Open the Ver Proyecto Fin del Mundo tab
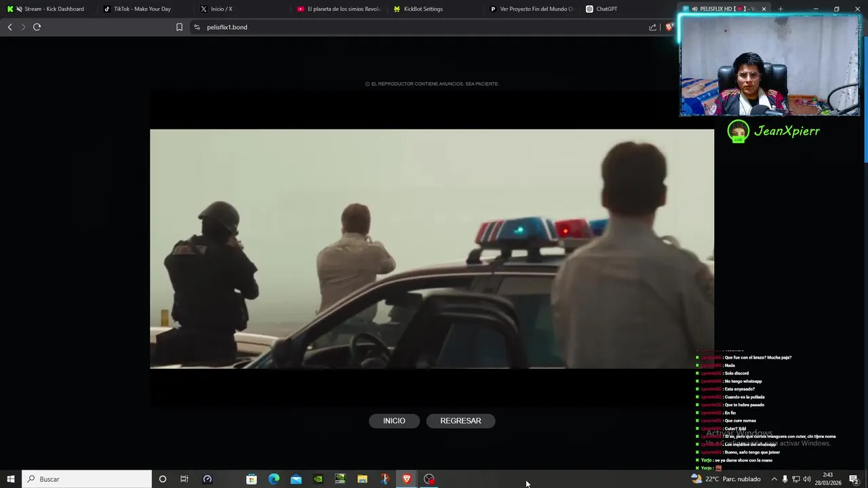Screen dimensions: 868x488 (532, 9)
